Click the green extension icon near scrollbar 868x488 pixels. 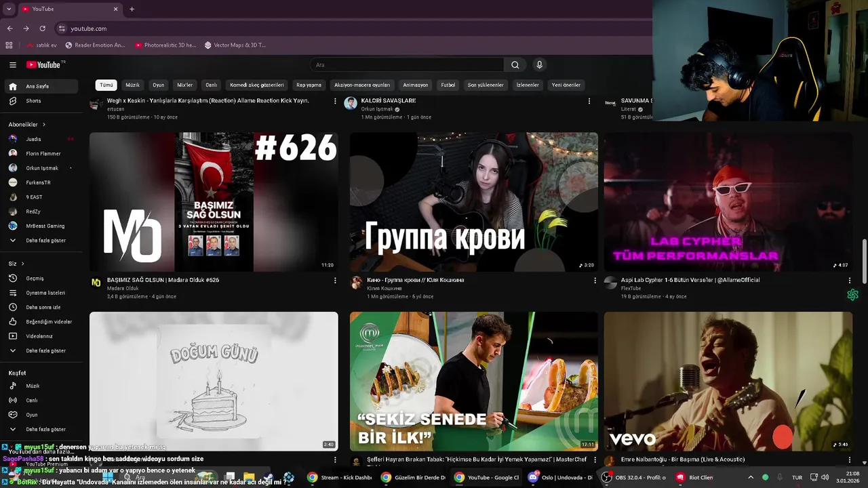pyautogui.click(x=853, y=295)
